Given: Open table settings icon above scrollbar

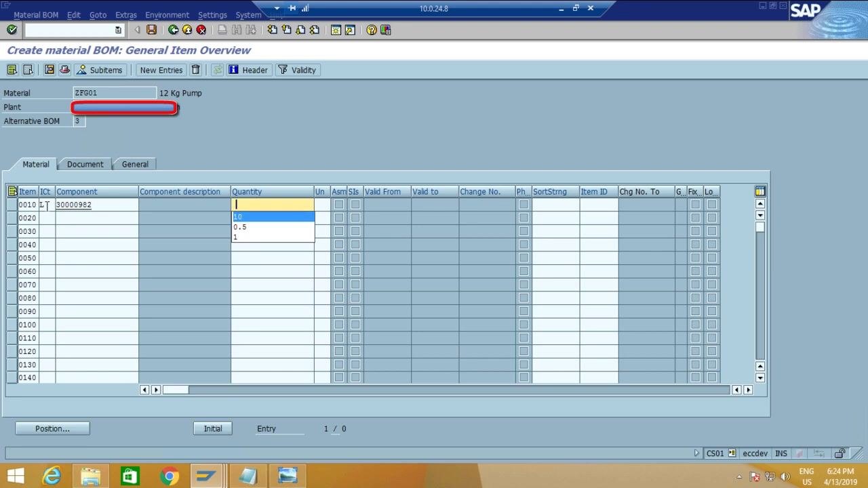Looking at the screenshot, I should click(x=760, y=191).
